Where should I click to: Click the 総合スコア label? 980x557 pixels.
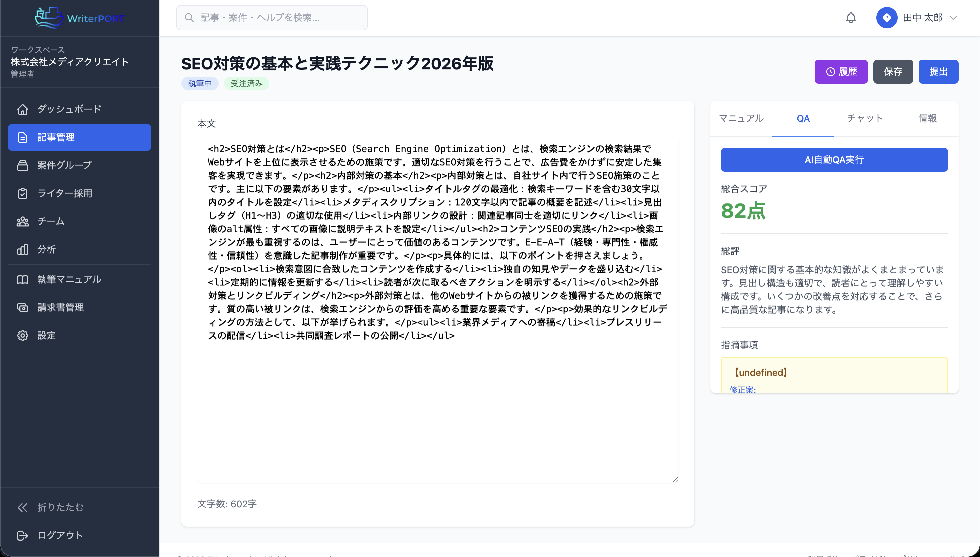pyautogui.click(x=744, y=189)
